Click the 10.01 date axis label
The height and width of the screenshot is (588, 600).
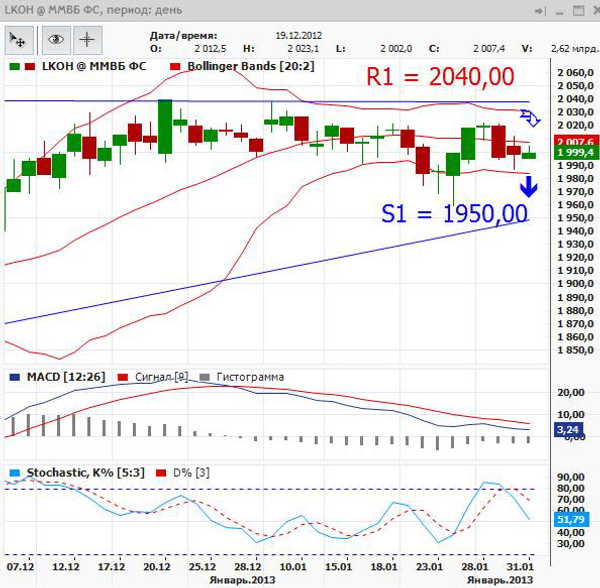point(293,567)
